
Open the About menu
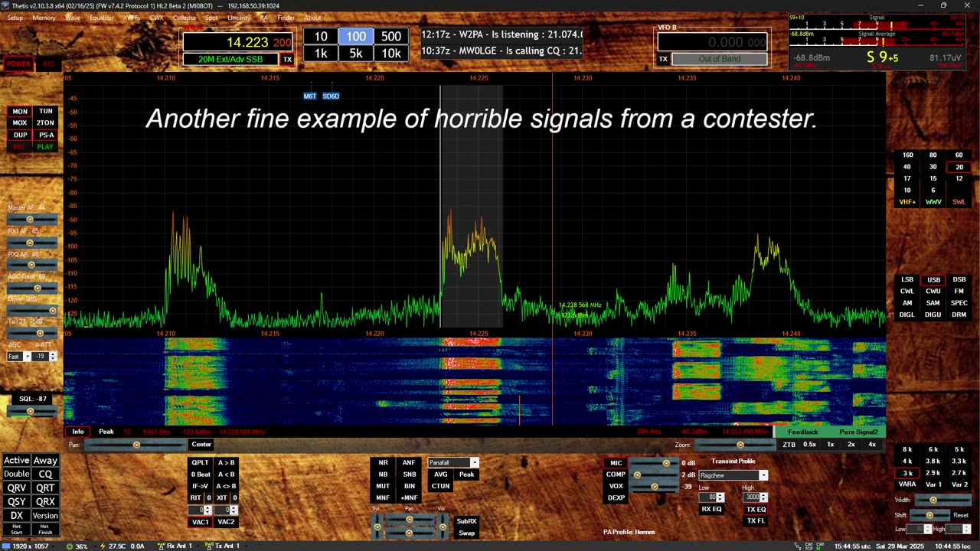312,18
